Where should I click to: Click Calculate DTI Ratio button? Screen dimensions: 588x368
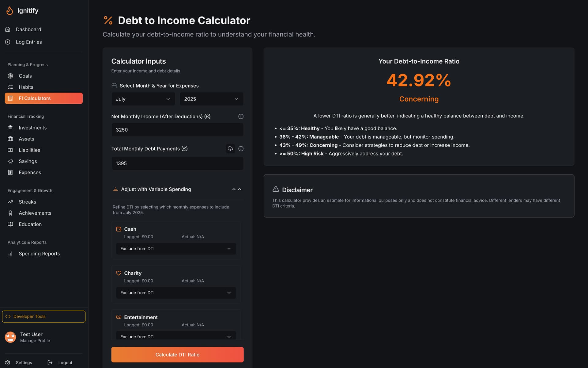pyautogui.click(x=177, y=355)
